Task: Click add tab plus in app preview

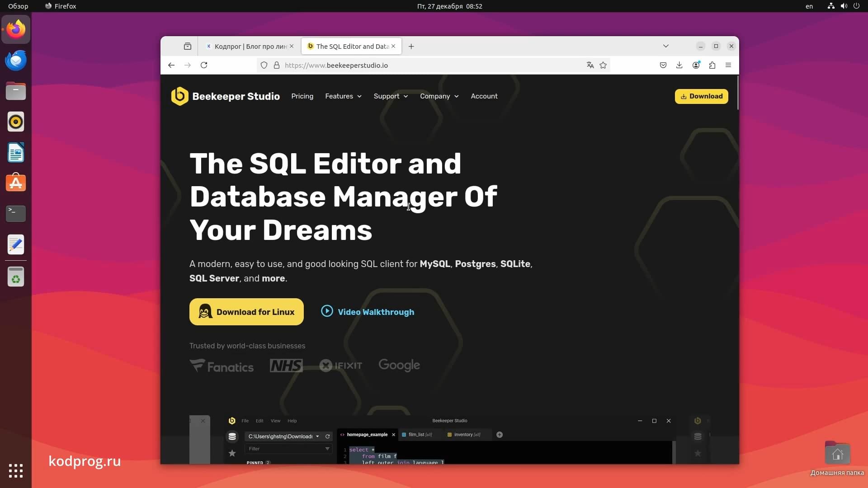Action: (x=500, y=435)
